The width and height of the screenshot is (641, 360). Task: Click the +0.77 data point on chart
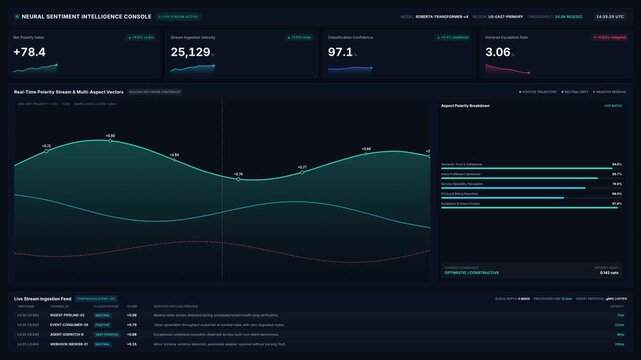(302, 172)
